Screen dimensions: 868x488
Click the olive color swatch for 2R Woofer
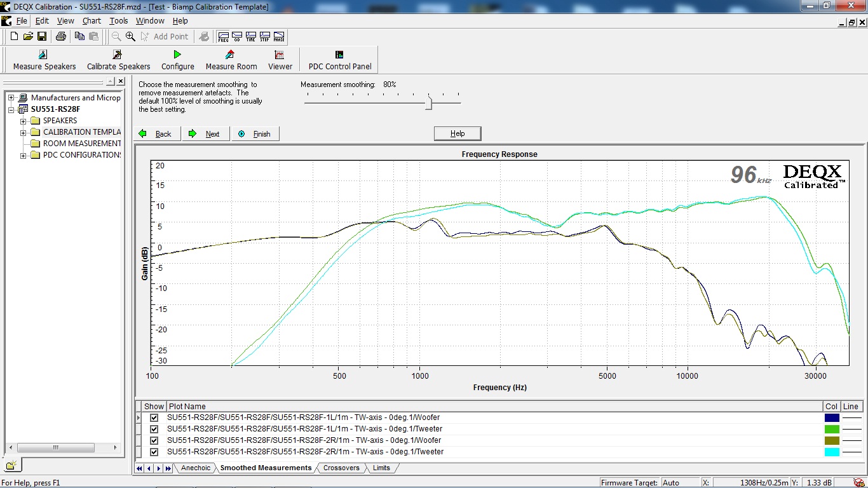832,440
